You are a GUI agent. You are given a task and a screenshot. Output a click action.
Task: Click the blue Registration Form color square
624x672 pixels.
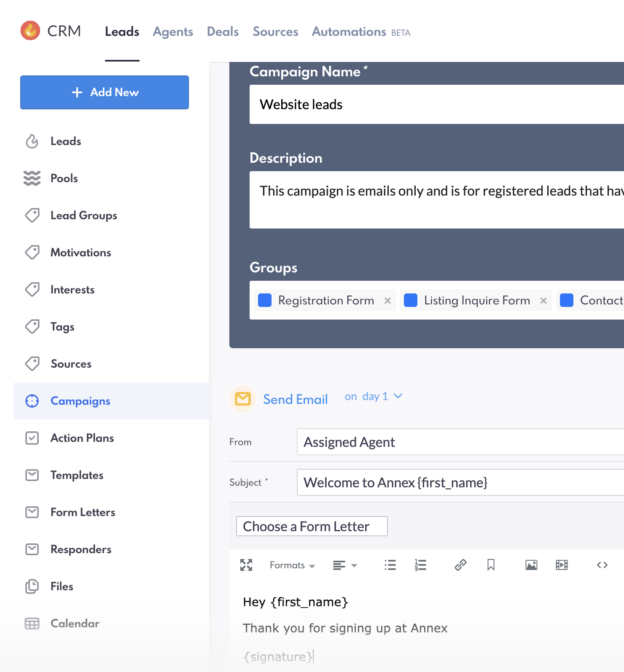pos(265,301)
